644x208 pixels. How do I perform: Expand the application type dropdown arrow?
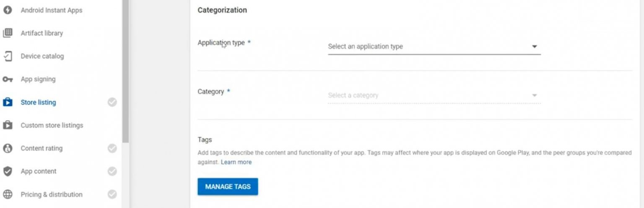click(534, 47)
